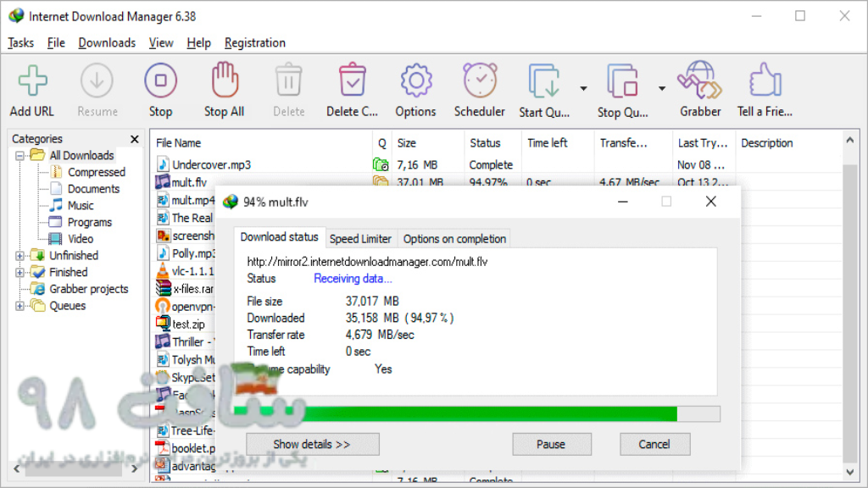
Task: Open the File menu
Action: 56,42
